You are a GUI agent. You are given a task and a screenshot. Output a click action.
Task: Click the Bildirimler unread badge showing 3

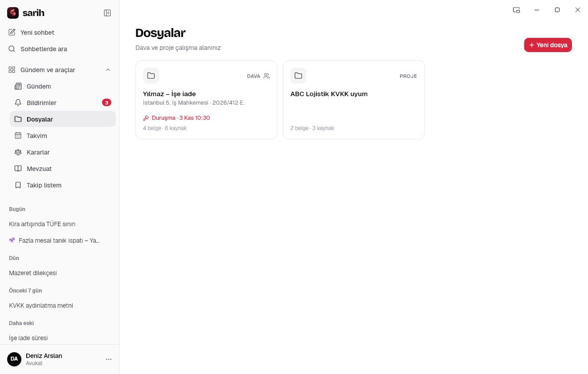click(x=106, y=103)
